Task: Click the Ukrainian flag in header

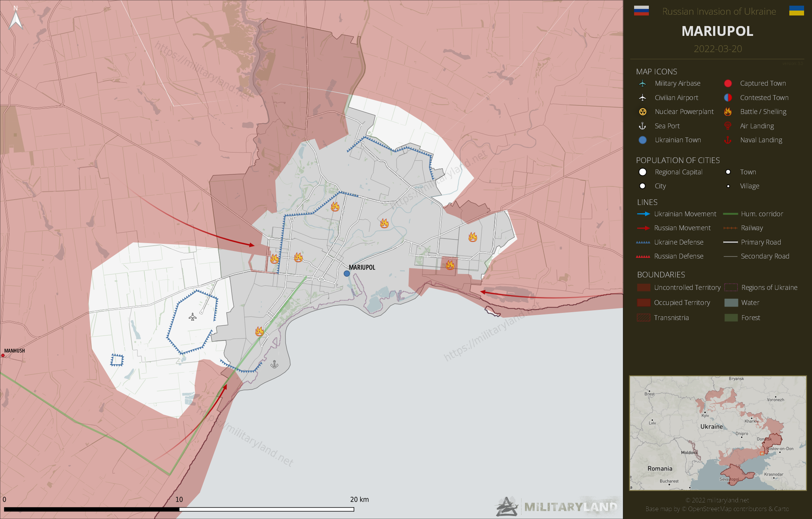Action: click(797, 11)
